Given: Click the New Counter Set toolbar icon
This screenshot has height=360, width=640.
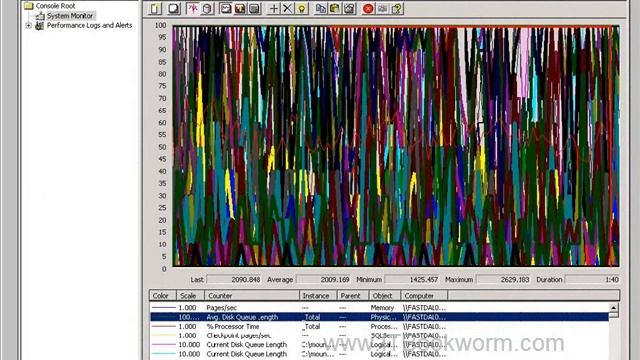Looking at the screenshot, I should point(156,9).
